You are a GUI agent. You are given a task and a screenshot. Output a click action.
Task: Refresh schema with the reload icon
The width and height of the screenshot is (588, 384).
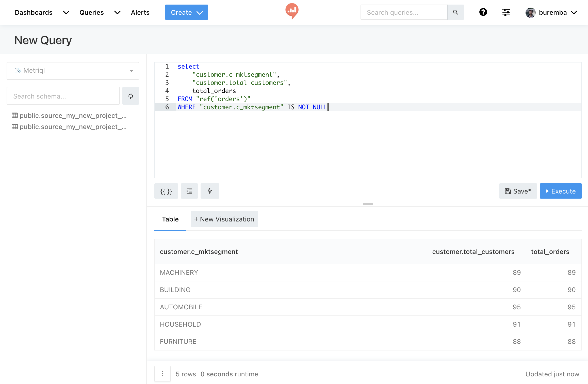click(130, 96)
